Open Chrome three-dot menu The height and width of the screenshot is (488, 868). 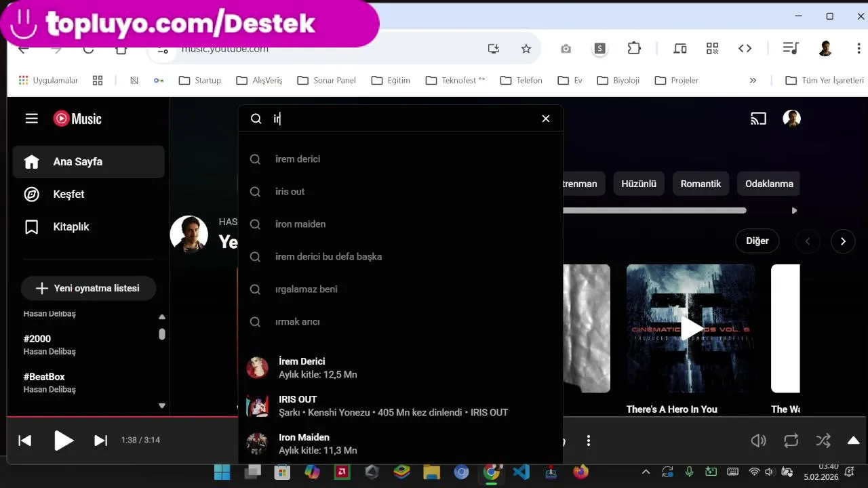click(859, 49)
